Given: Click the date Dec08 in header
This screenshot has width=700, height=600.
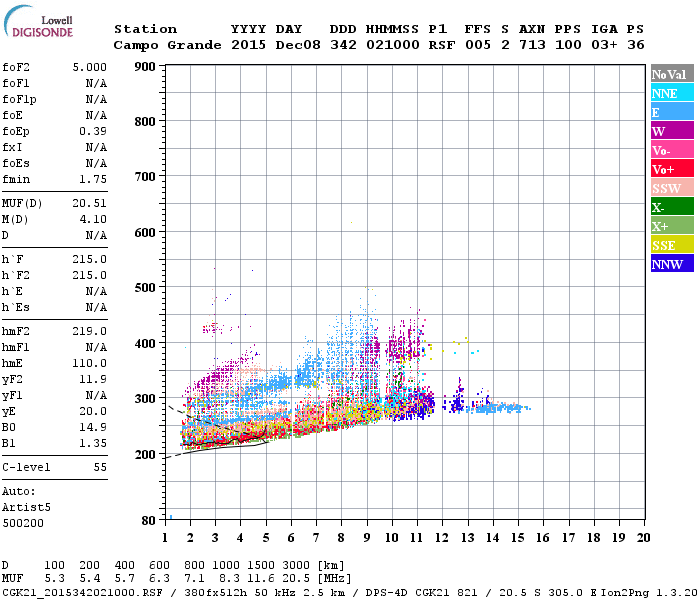Looking at the screenshot, I should tap(298, 45).
